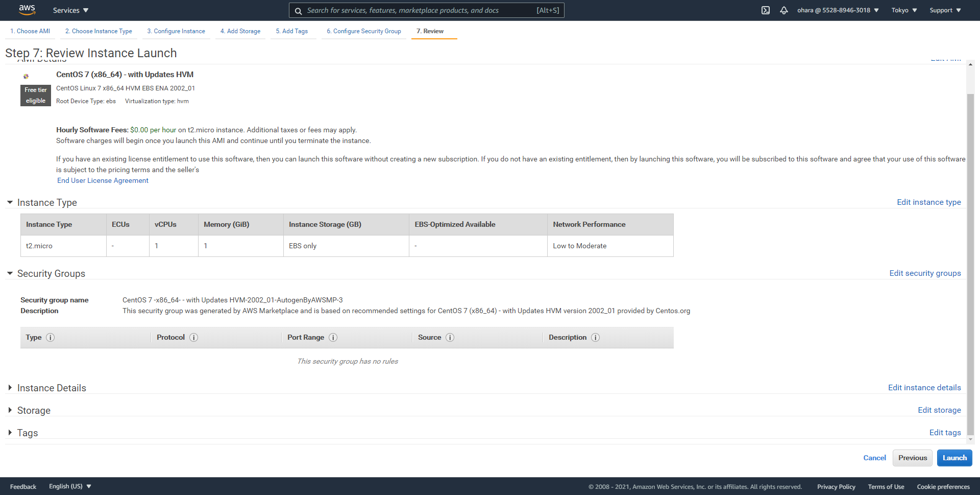Open the Privacy Policy link
The height and width of the screenshot is (495, 980).
point(836,487)
